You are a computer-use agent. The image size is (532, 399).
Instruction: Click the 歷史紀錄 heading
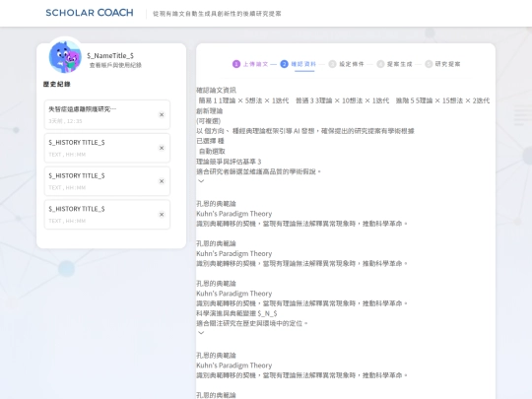click(57, 84)
